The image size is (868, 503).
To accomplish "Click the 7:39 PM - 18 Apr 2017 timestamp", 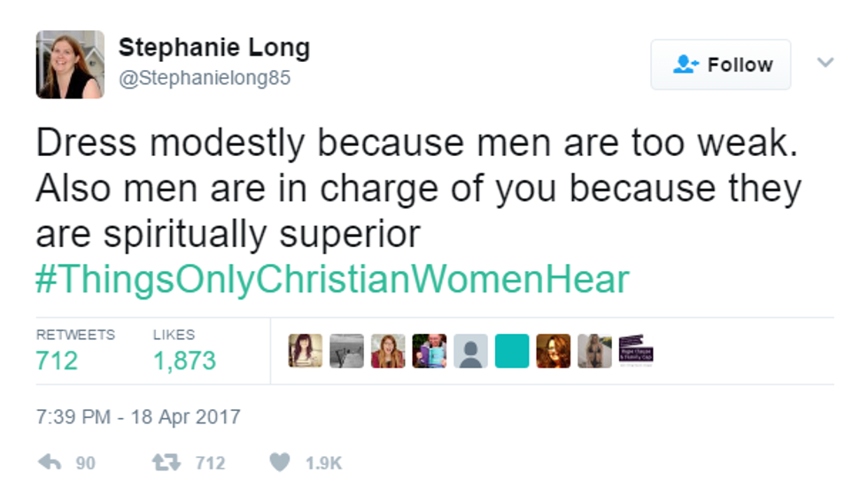I will pyautogui.click(x=138, y=416).
